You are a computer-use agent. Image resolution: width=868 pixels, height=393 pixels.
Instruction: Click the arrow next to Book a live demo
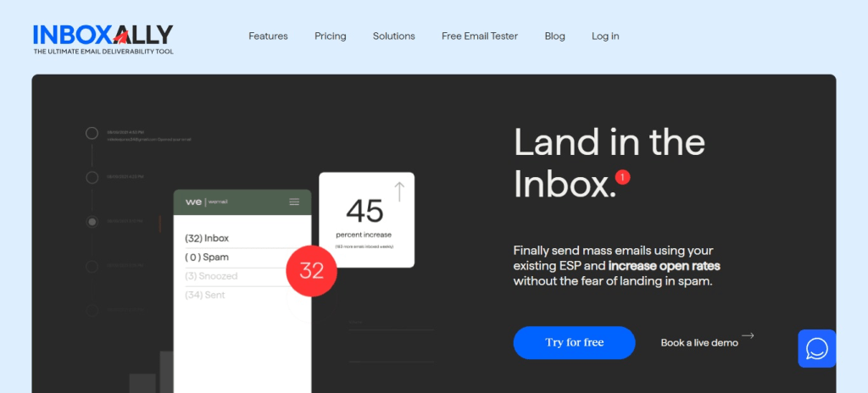748,335
